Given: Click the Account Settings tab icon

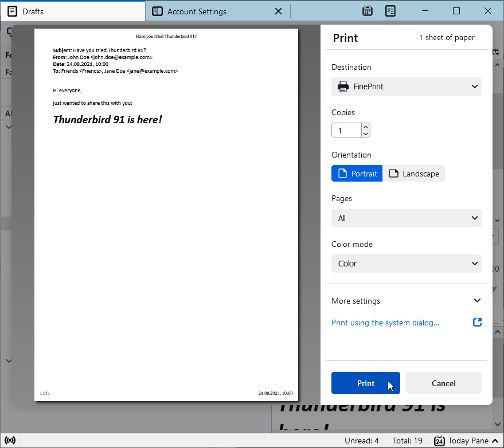Looking at the screenshot, I should 157,11.
